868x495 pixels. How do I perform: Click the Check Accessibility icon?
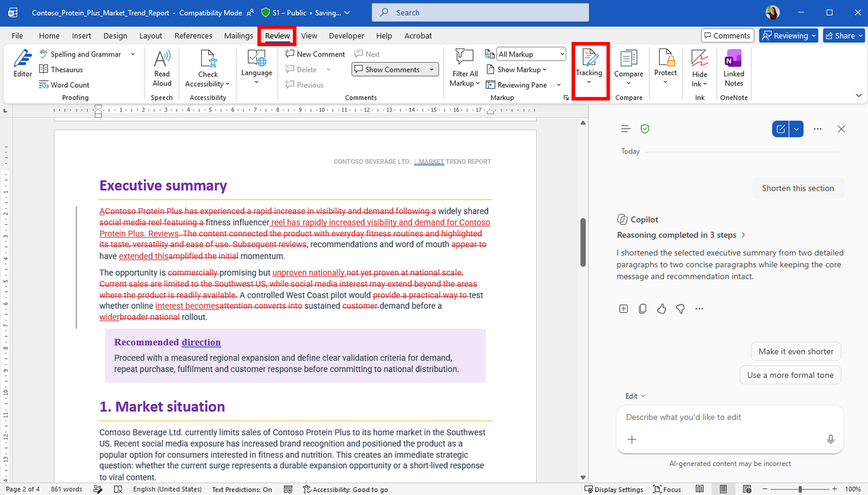click(x=208, y=59)
